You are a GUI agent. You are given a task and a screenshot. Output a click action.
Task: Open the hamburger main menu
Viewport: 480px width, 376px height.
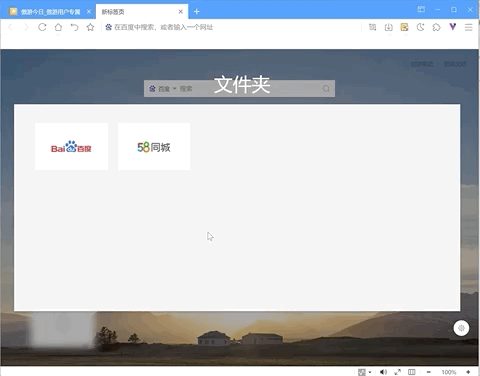pyautogui.click(x=469, y=27)
